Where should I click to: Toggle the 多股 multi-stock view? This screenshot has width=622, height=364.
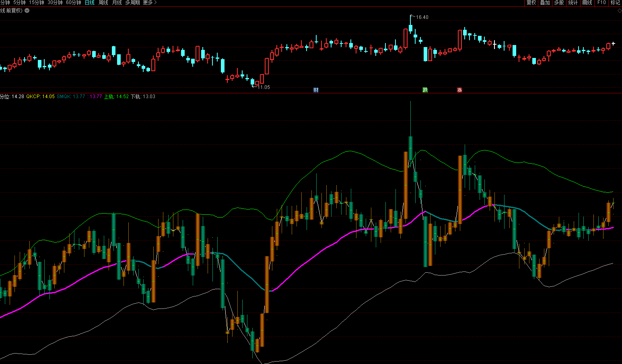pos(559,3)
